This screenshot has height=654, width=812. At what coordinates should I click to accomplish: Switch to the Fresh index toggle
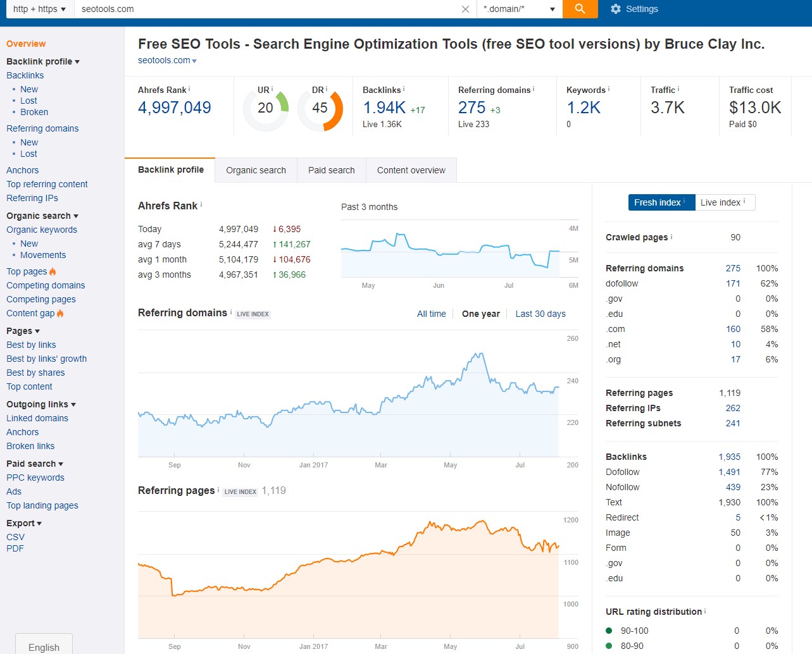[x=661, y=202]
